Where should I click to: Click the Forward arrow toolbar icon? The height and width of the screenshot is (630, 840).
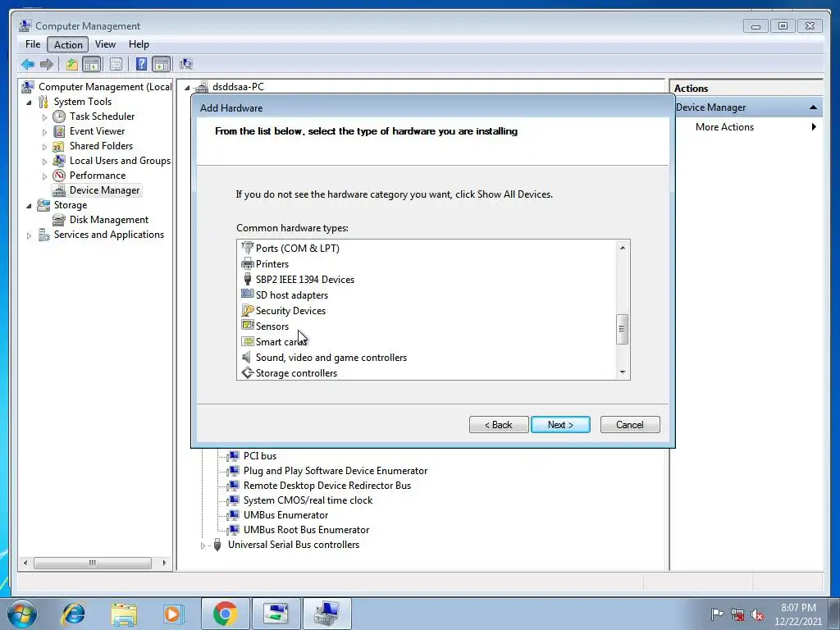[x=47, y=65]
